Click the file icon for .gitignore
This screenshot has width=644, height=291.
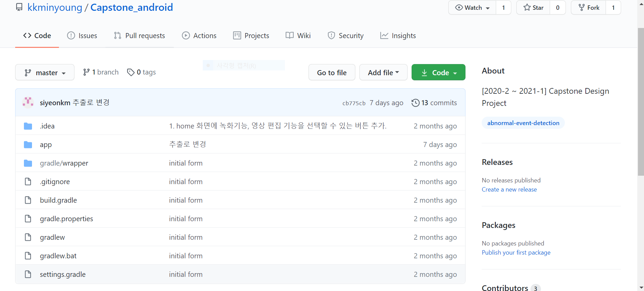pos(28,181)
